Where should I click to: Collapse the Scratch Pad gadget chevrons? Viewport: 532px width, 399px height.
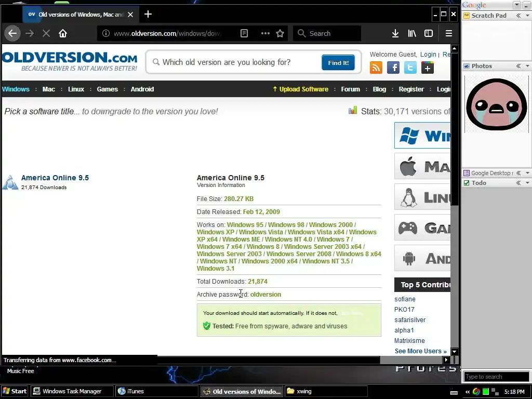click(x=518, y=16)
